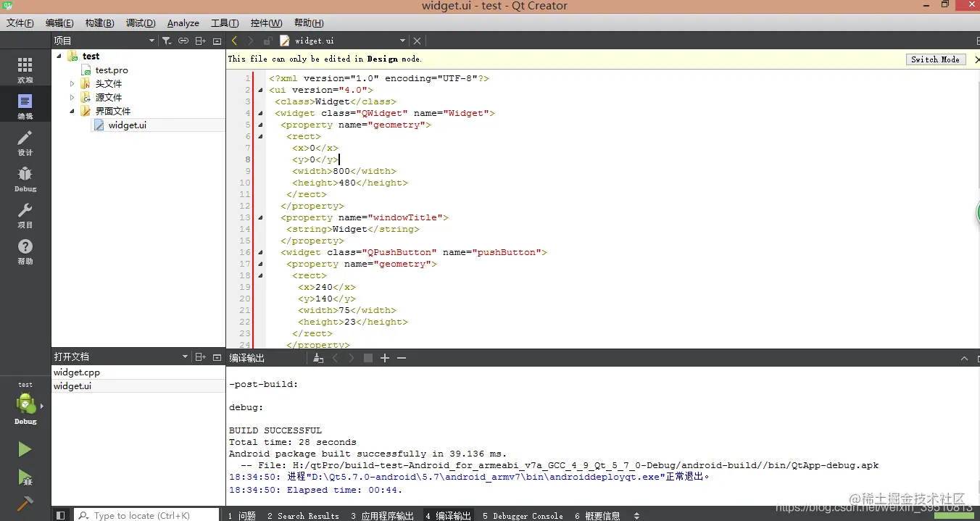Open the widget.ui document selector dropdown
The height and width of the screenshot is (521, 980).
(402, 41)
